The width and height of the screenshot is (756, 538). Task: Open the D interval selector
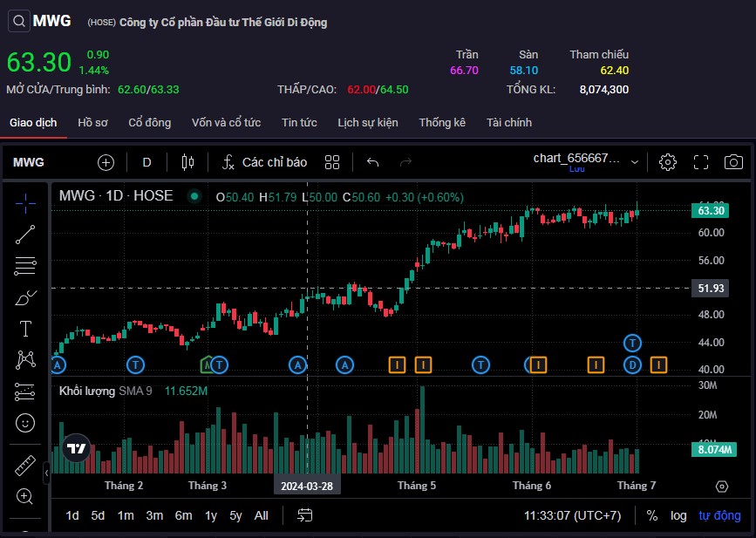tap(146, 162)
